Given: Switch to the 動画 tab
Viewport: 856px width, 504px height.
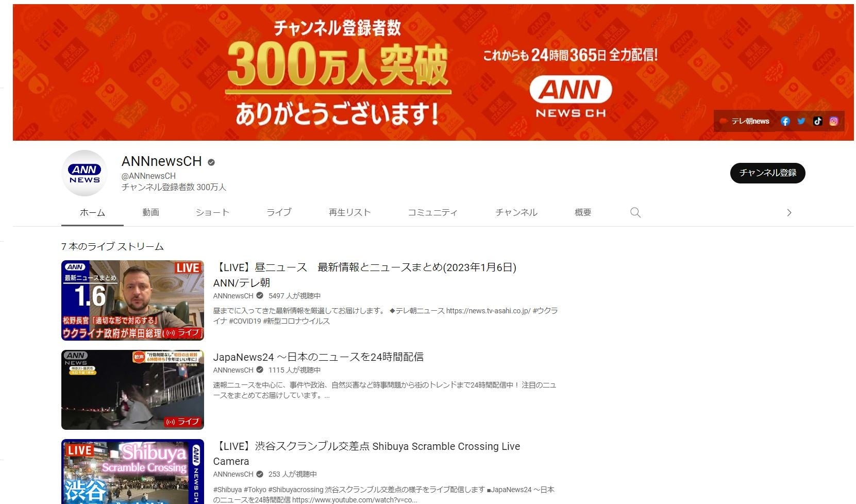Looking at the screenshot, I should (x=151, y=212).
